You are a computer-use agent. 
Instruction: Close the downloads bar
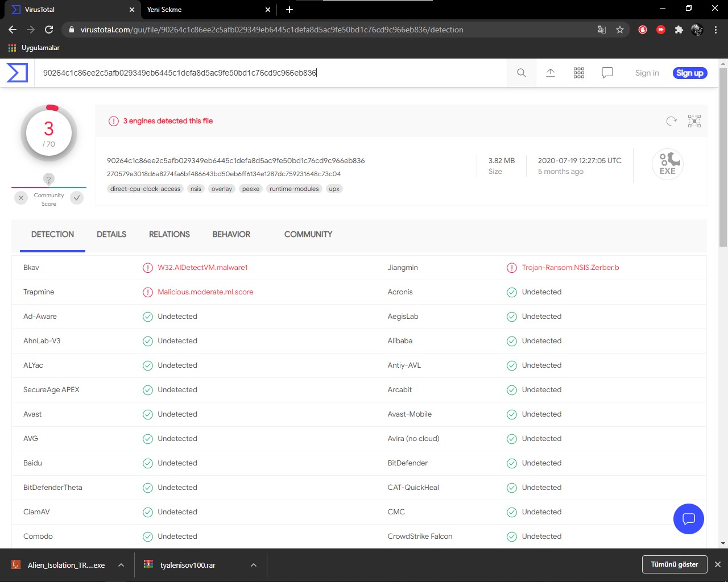point(718,564)
